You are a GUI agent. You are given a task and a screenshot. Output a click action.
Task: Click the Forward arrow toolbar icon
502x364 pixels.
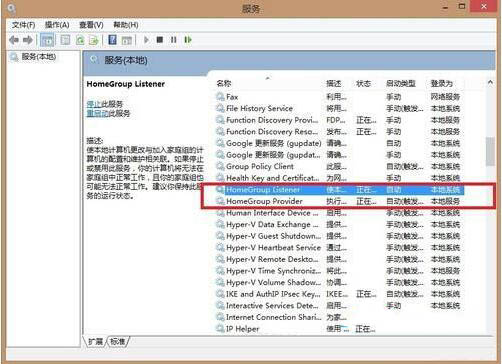[x=28, y=40]
